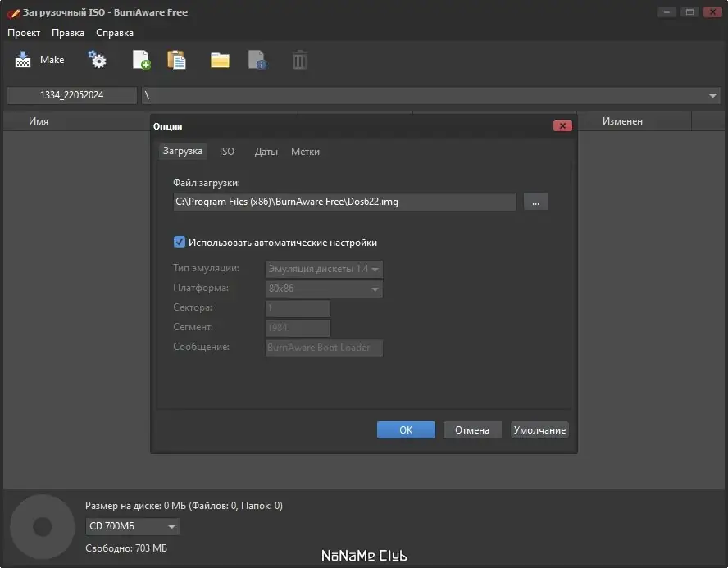Minimize the BurnAware window

coord(667,12)
